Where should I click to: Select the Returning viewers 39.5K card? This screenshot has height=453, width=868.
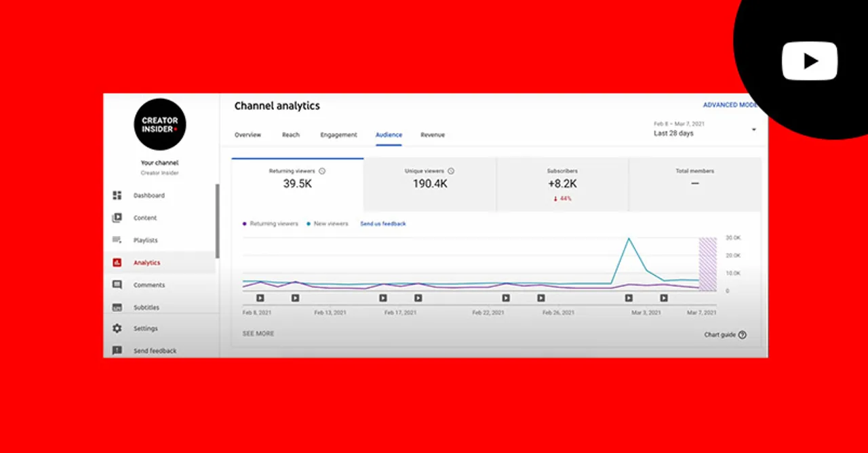298,184
